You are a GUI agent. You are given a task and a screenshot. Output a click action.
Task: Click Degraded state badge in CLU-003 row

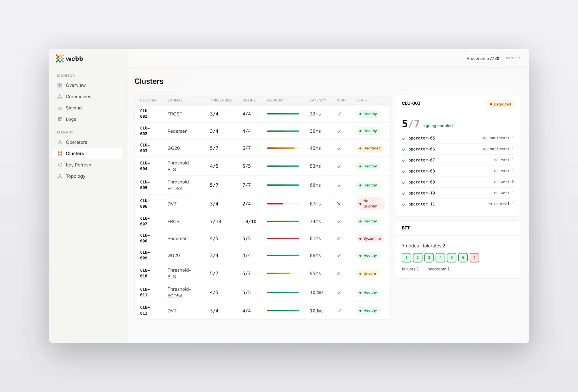370,148
